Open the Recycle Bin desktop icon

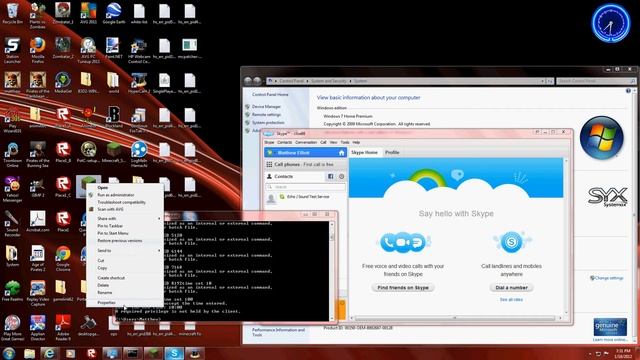tap(12, 13)
